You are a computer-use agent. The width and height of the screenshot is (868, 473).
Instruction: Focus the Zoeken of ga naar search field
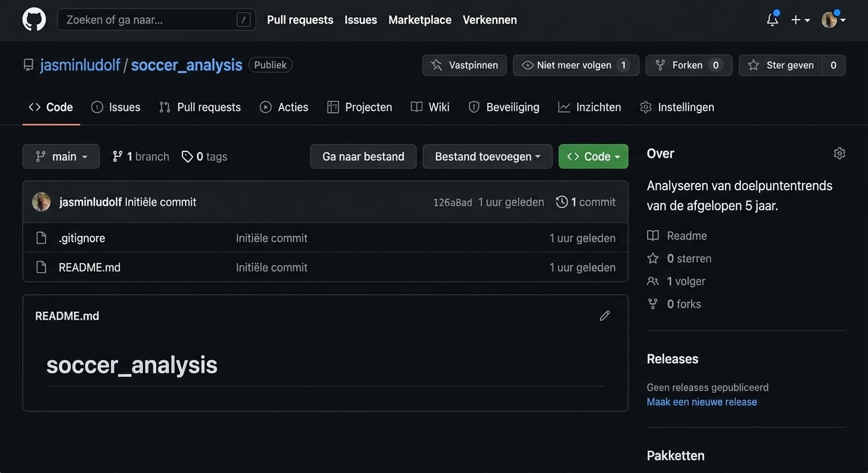tap(148, 20)
